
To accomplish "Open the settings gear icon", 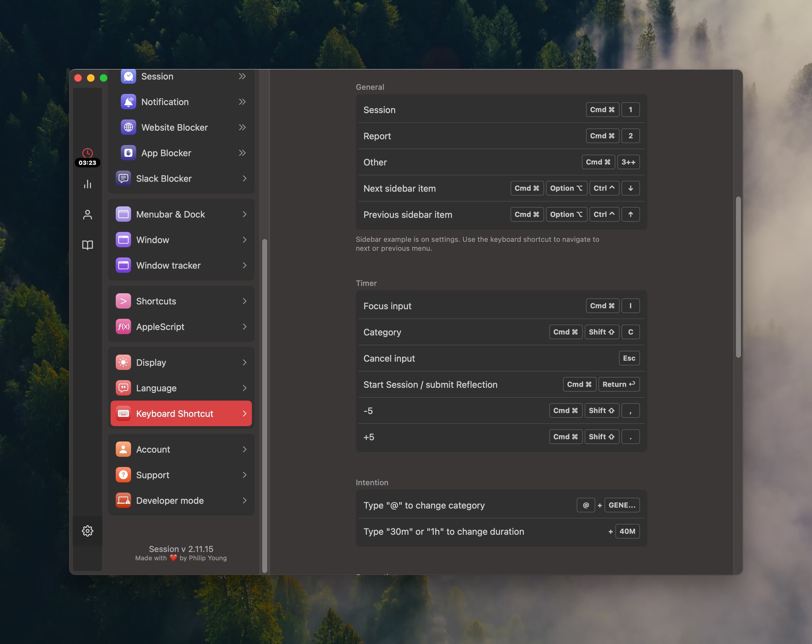I will point(87,531).
